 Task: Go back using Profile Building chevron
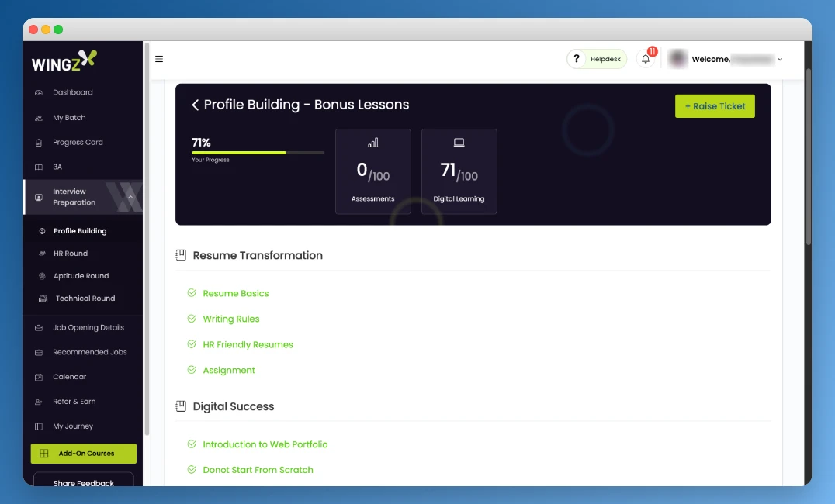(196, 105)
